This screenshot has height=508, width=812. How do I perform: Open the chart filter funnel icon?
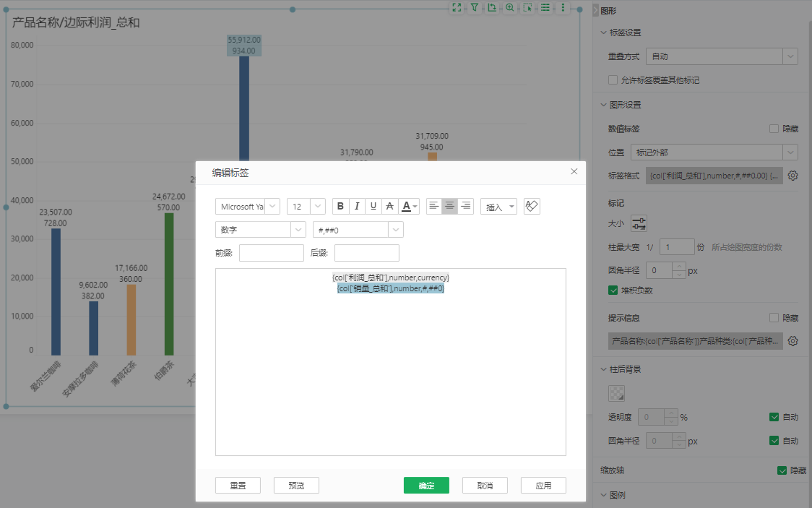tap(475, 8)
